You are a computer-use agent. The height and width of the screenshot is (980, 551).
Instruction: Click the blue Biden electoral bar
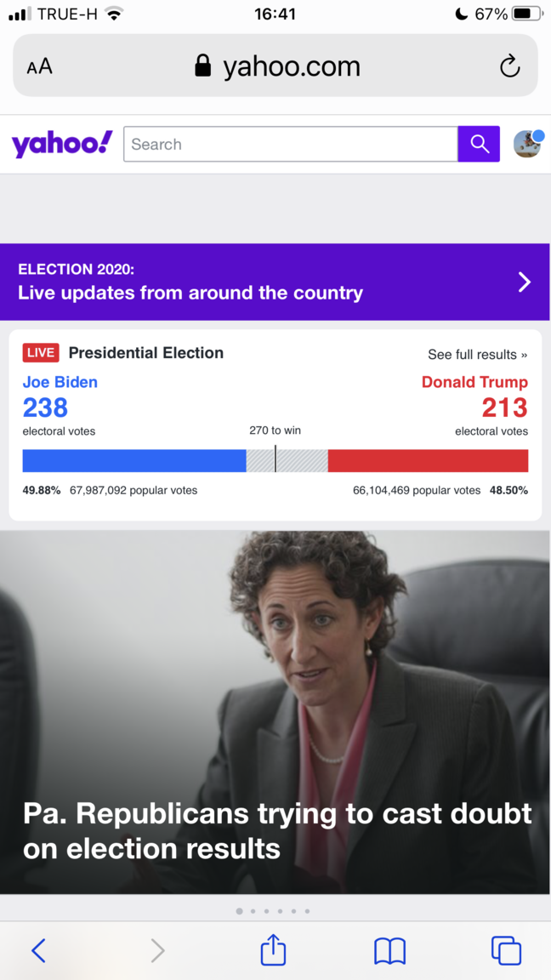pos(133,461)
